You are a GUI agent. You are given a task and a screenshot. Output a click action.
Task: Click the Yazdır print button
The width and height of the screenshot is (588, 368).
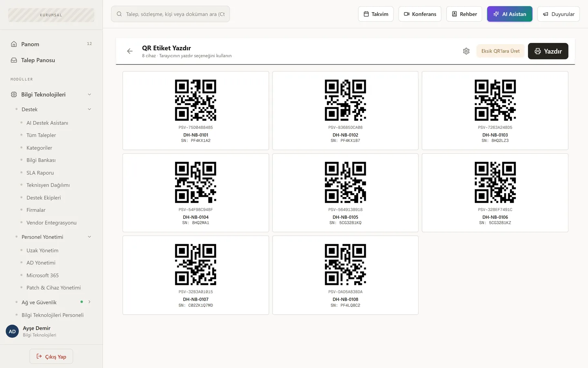[548, 51]
